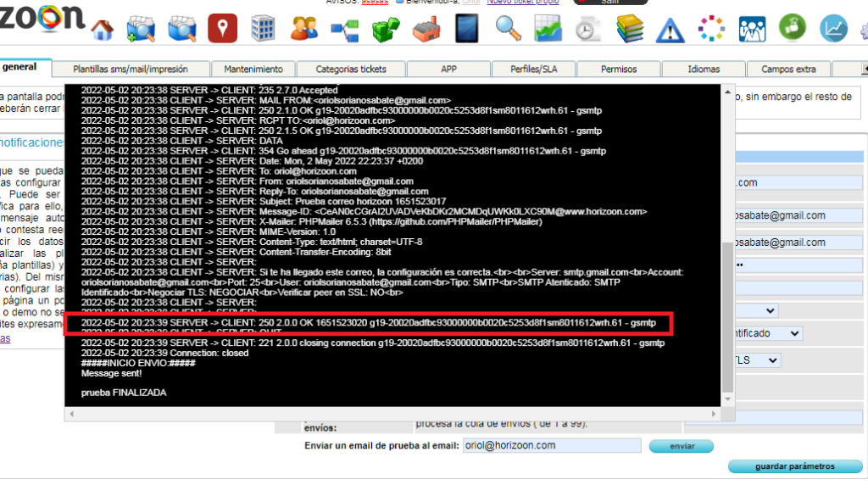The width and height of the screenshot is (868, 485).
Task: Click the 'Message sent!' log line
Action: tap(111, 374)
